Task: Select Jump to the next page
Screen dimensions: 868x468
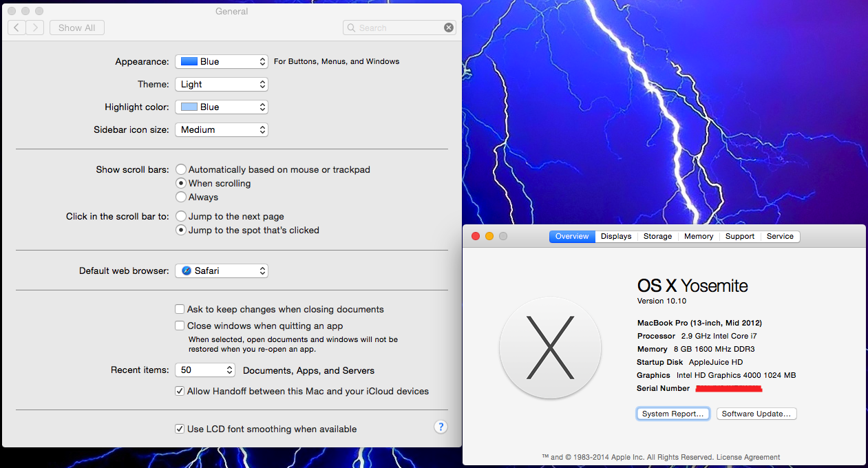Action: [181, 216]
